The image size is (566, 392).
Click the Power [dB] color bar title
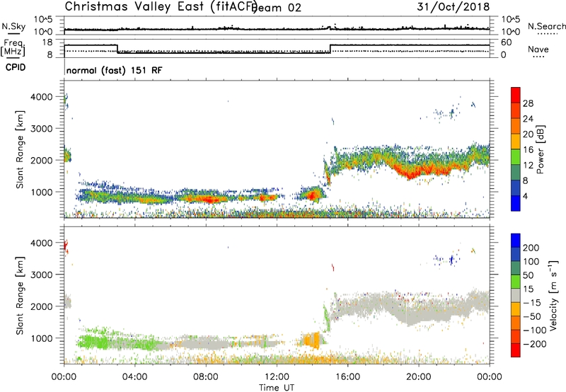click(x=540, y=149)
